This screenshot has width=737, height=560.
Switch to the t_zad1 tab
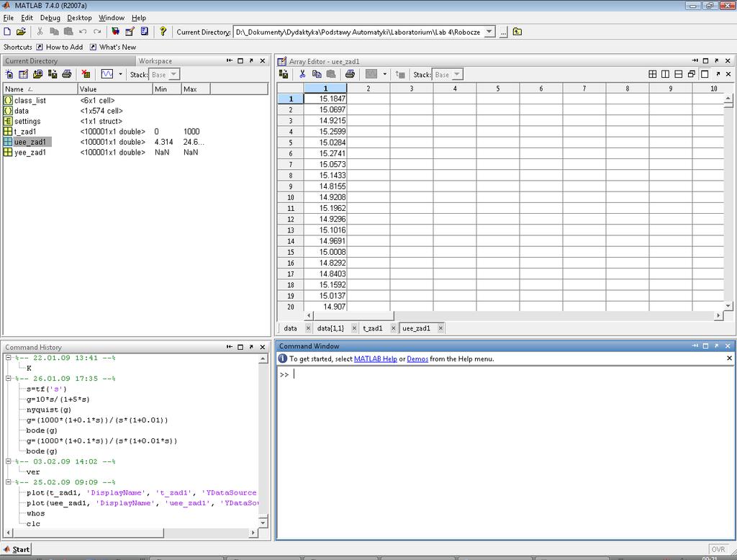coord(373,328)
